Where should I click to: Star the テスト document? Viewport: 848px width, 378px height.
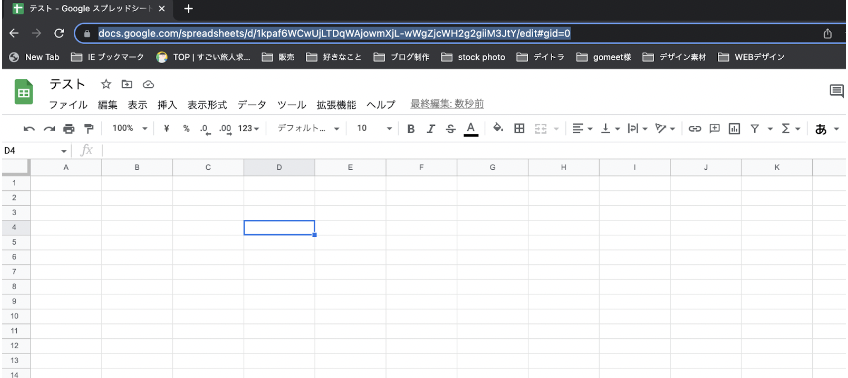pyautogui.click(x=106, y=84)
